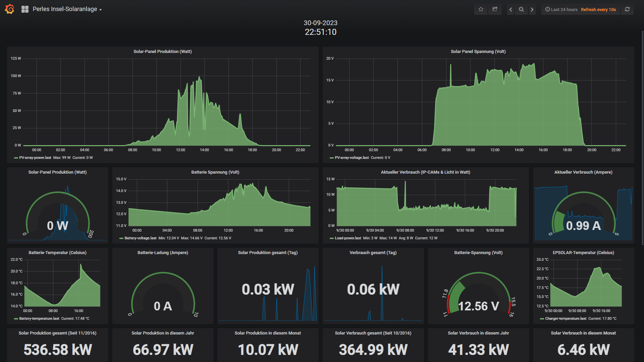This screenshot has width=644, height=362.
Task: Open Solar-Panel Produktion (Watt) graph panel title menu
Action: coord(162,51)
